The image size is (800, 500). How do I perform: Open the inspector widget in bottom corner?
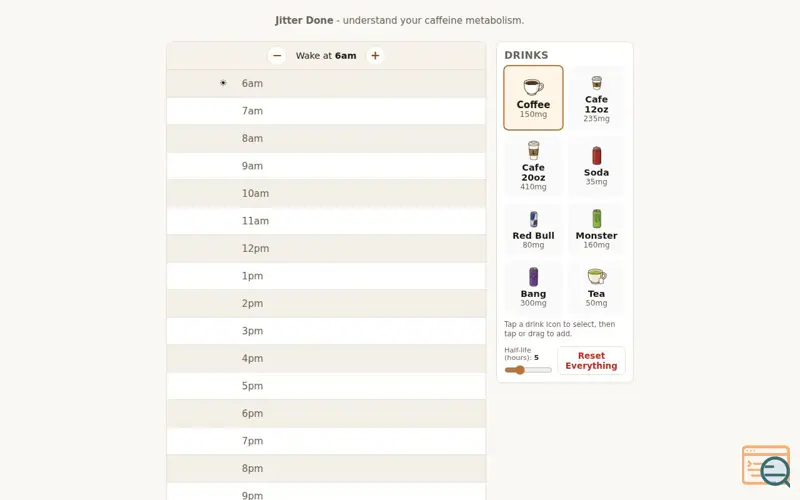(x=766, y=466)
